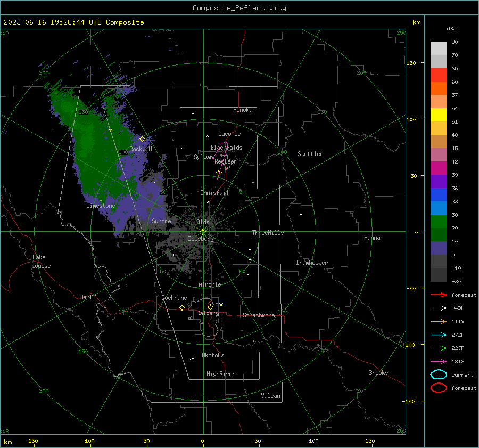Select the purple 10 dBZ color swatch
The height and width of the screenshot is (448, 479).
coord(439,248)
